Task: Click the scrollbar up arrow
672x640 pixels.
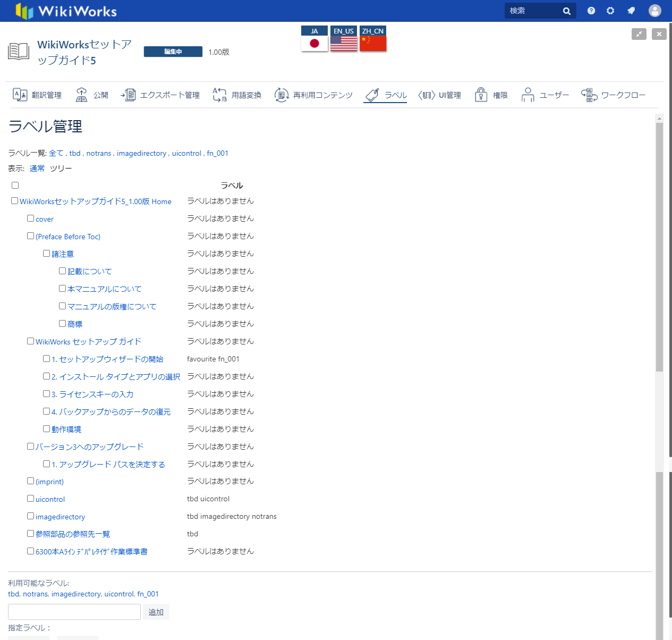Action: point(659,118)
